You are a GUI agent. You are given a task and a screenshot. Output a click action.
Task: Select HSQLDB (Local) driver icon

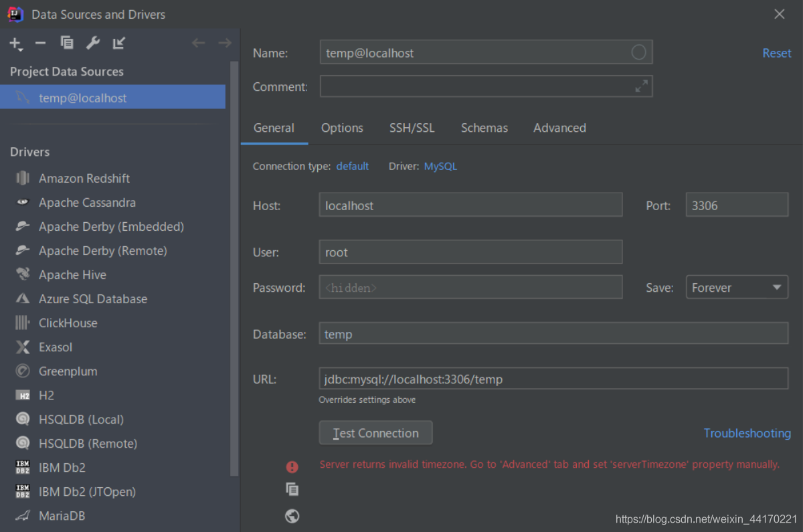click(23, 419)
